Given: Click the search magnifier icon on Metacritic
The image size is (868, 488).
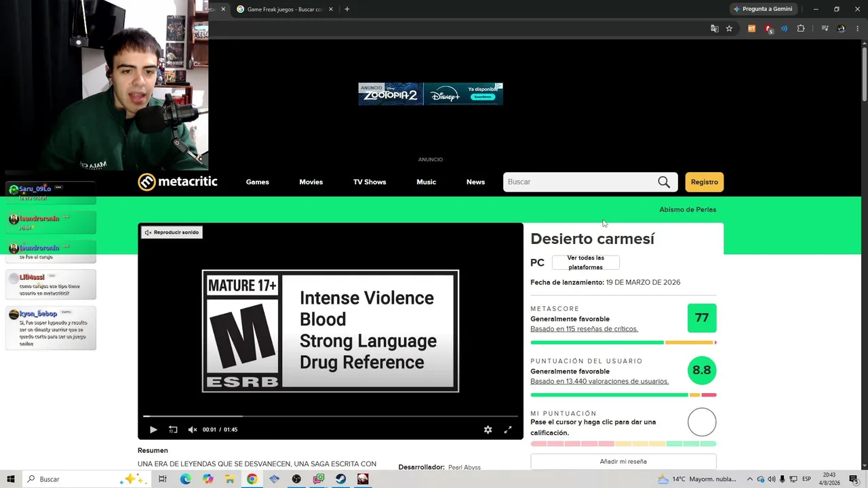Looking at the screenshot, I should coord(664,182).
